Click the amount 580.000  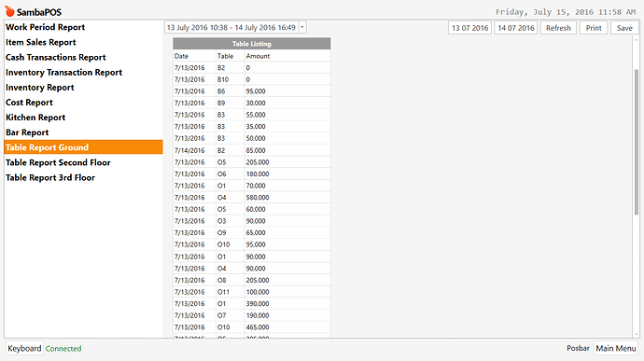point(258,198)
